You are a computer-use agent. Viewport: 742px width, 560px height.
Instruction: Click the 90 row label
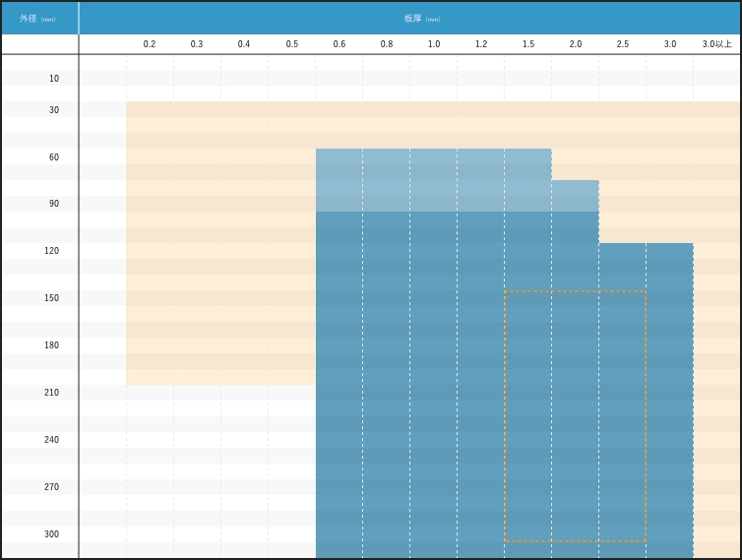point(54,204)
